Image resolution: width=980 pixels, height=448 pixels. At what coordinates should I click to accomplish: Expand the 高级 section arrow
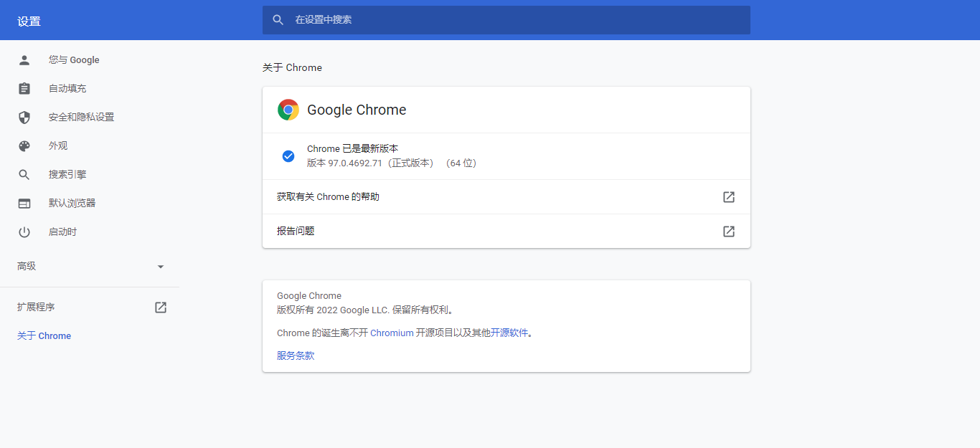point(161,267)
